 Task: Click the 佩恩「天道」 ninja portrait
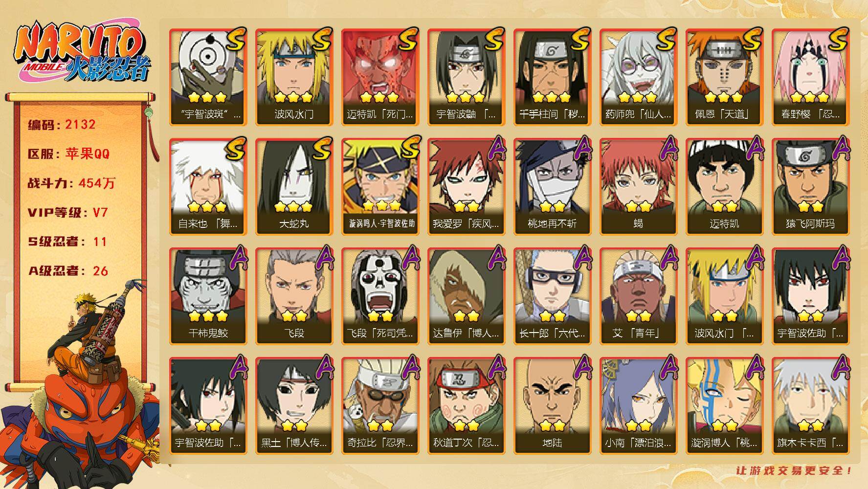coord(724,77)
